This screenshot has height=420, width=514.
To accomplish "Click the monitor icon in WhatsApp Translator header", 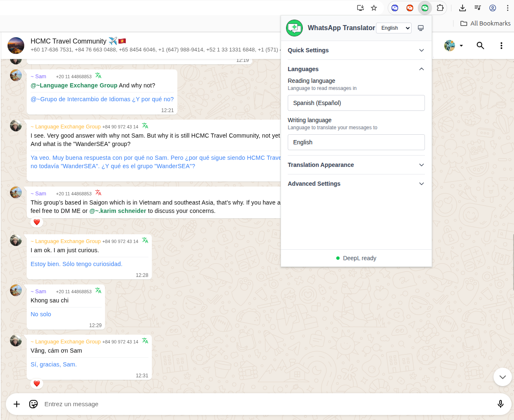I will (x=421, y=28).
